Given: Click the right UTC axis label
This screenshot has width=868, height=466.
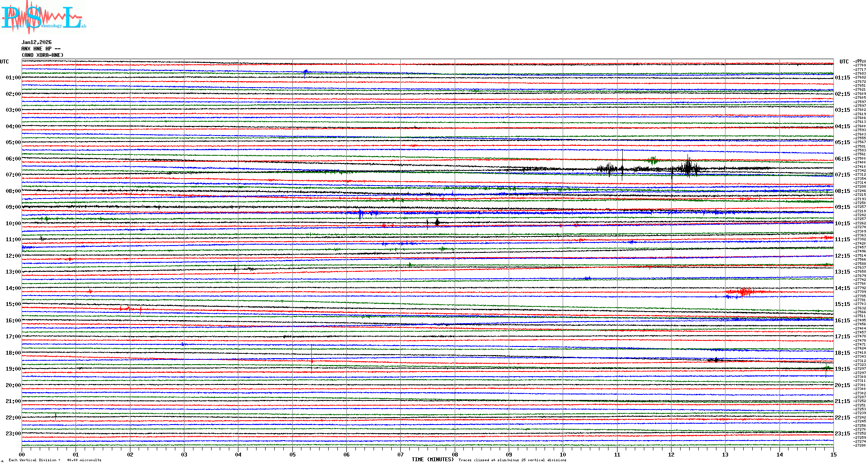Looking at the screenshot, I should [x=844, y=62].
